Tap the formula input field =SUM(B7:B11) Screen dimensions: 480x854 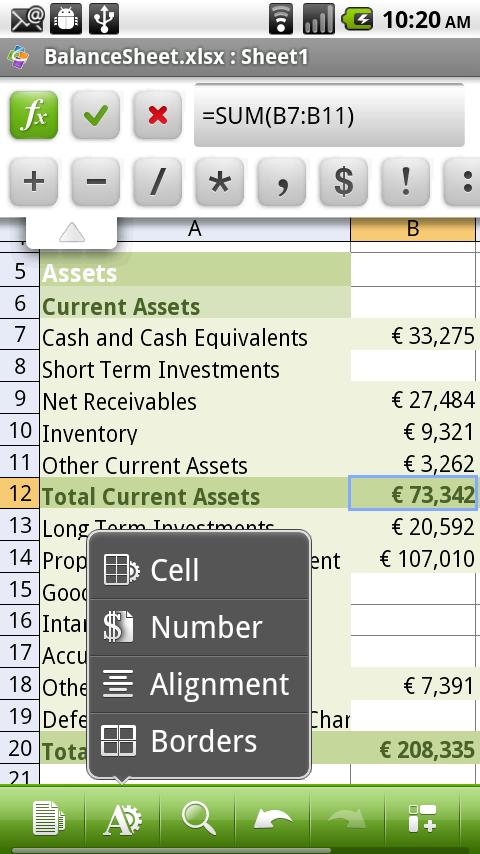329,115
